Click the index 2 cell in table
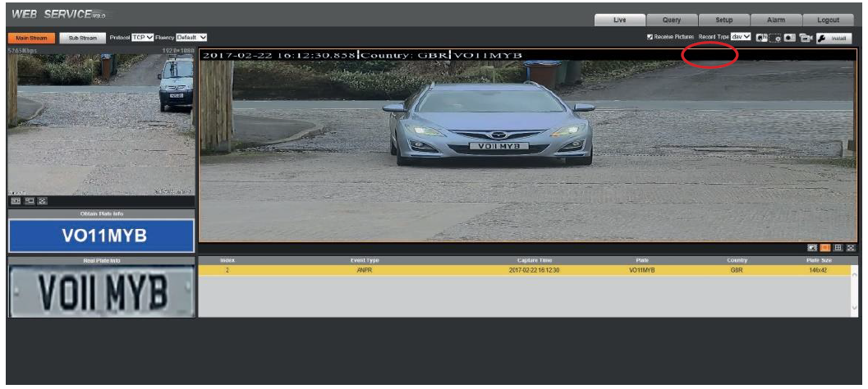868x389 pixels. 227,271
